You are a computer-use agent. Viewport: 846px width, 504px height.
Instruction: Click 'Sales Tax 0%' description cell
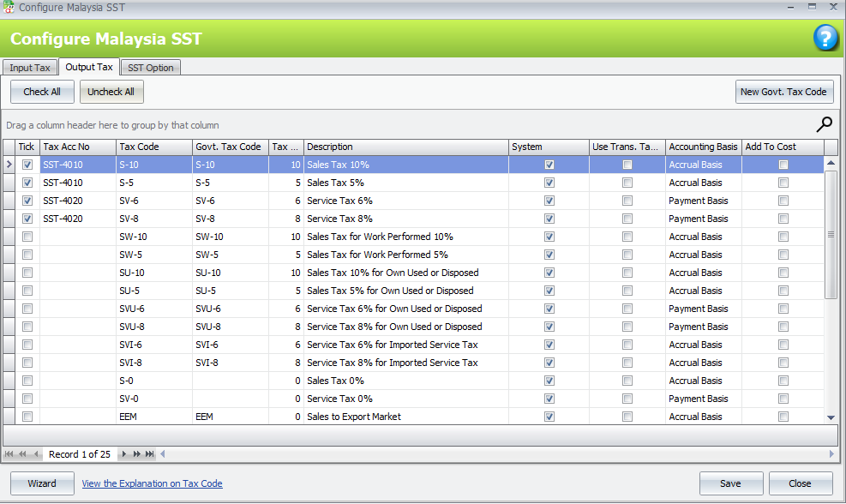tap(406, 381)
